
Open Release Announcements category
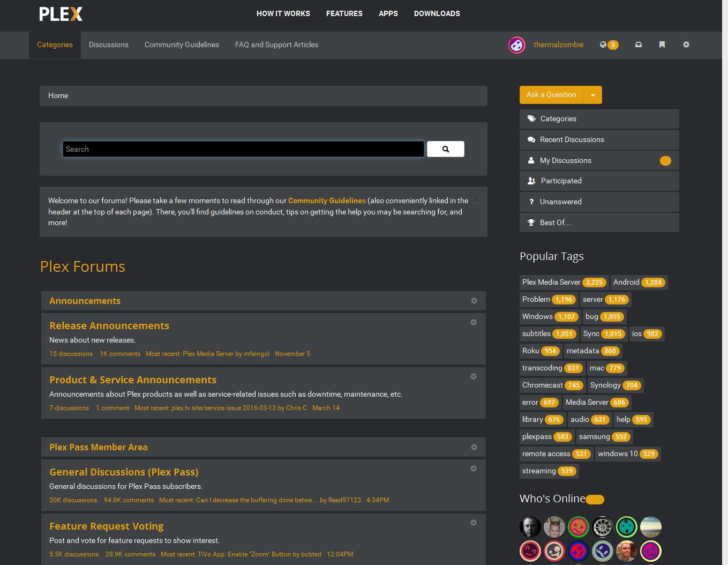pyautogui.click(x=109, y=325)
